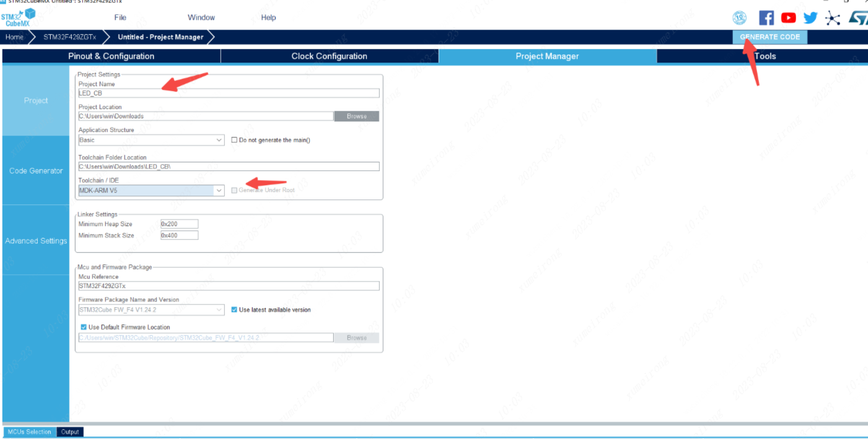
Task: Click 'Untitled - Project Manager' breadcrumb
Action: pos(160,37)
